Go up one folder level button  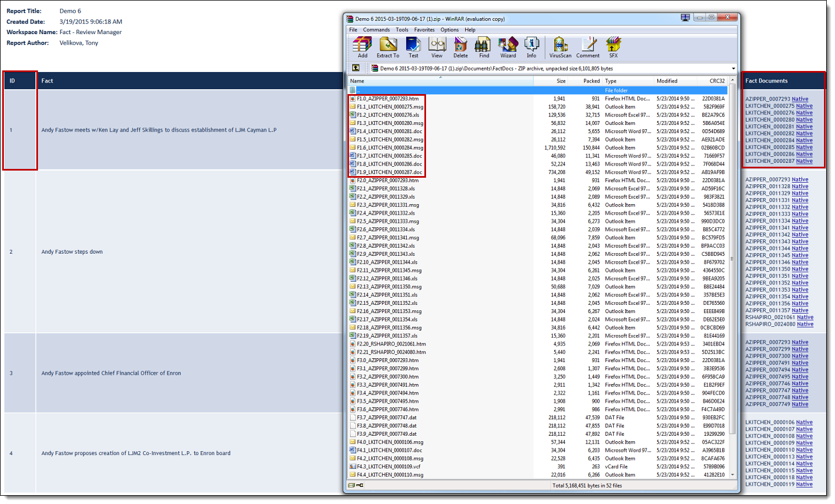(356, 68)
